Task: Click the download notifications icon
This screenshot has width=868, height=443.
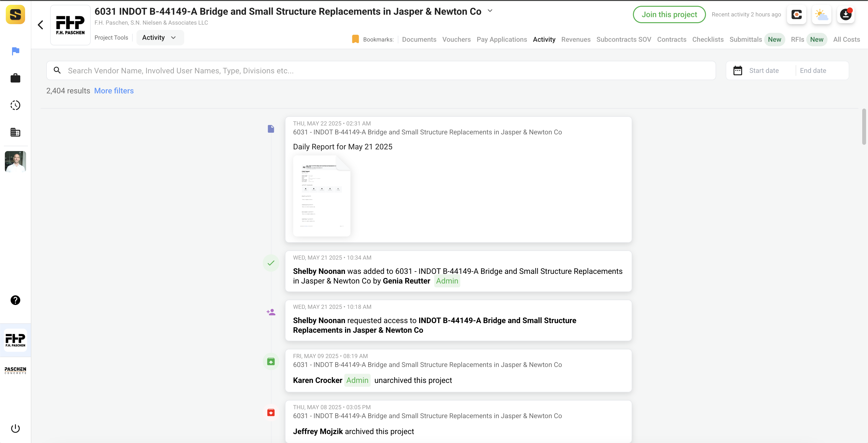Action: click(846, 14)
